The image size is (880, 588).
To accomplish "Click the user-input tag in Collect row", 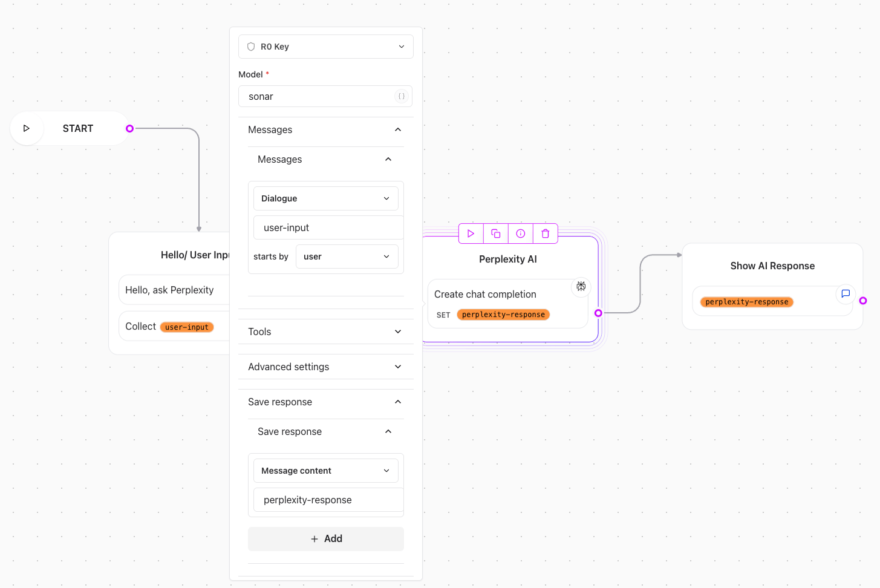I will click(x=187, y=327).
